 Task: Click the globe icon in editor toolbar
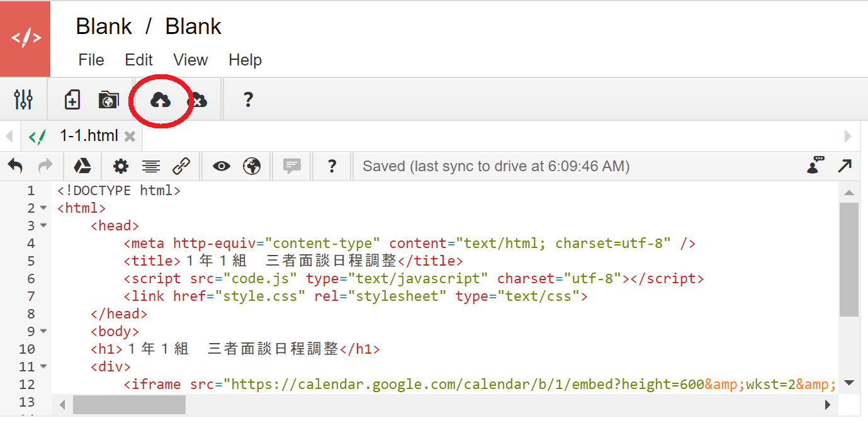click(x=252, y=166)
